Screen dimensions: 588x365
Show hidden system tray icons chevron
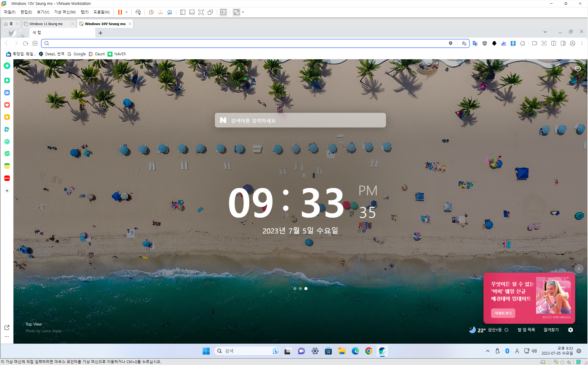tap(487, 351)
